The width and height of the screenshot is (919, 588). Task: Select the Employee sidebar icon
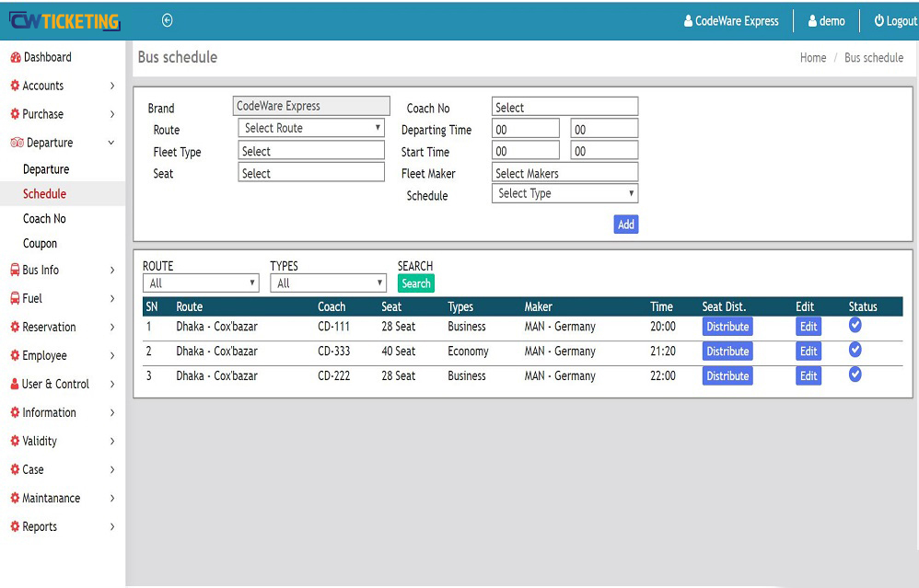[14, 355]
